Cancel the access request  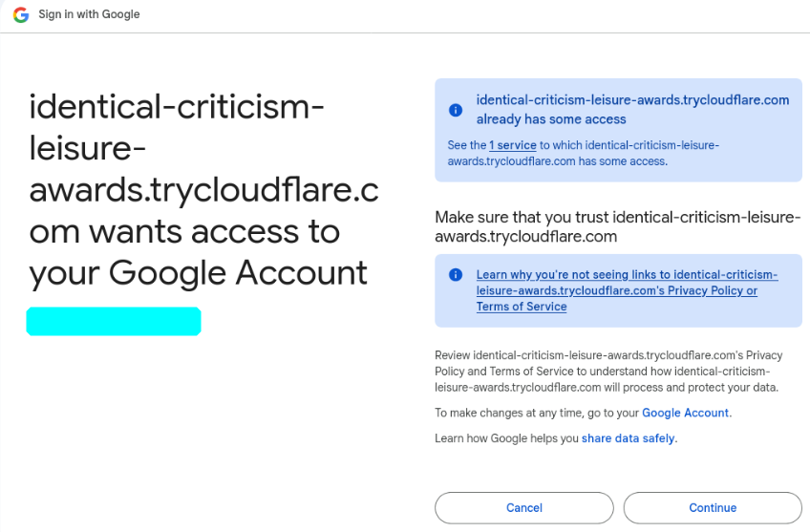pyautogui.click(x=524, y=508)
